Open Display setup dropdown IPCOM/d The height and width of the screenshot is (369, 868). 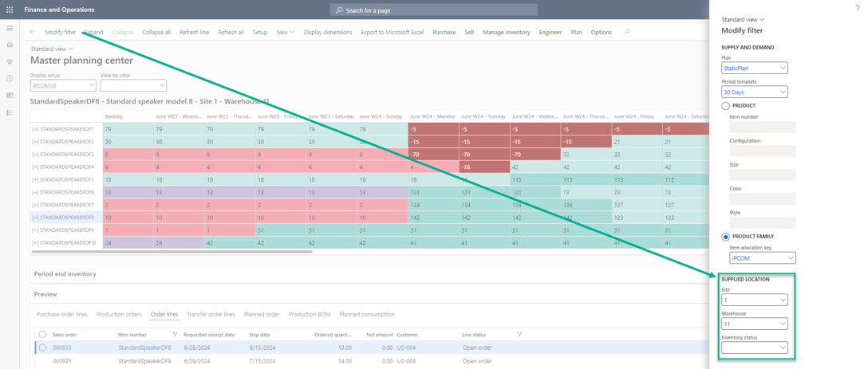click(x=63, y=85)
